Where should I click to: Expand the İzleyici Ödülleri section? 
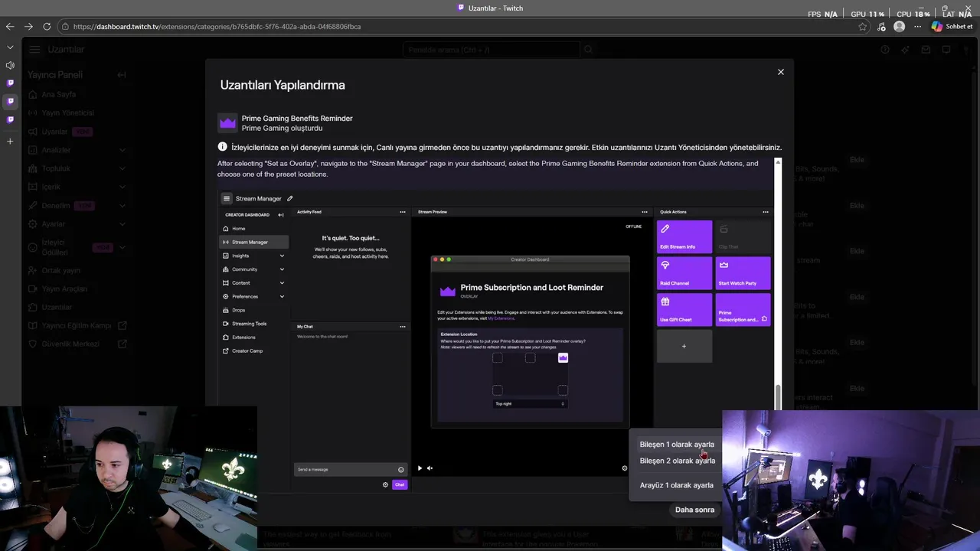122,247
